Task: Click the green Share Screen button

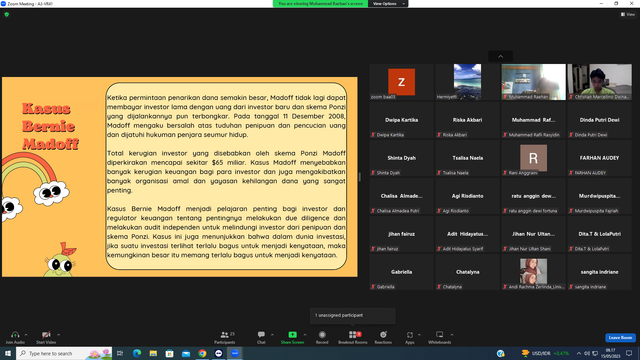Action: click(292, 337)
